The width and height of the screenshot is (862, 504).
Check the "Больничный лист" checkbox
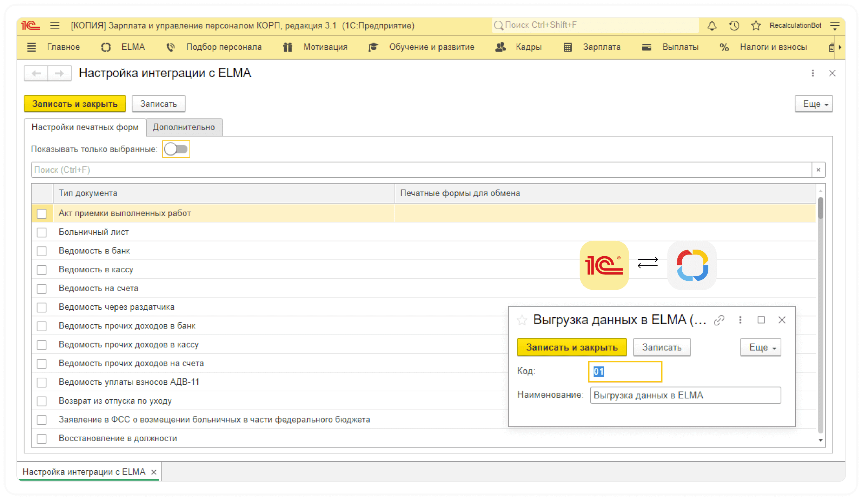pyautogui.click(x=42, y=232)
